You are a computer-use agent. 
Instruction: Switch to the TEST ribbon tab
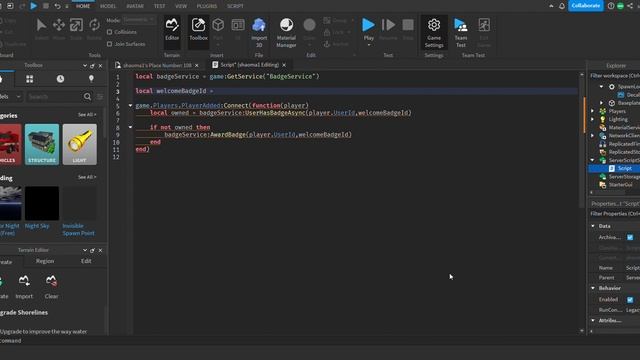[x=160, y=6]
